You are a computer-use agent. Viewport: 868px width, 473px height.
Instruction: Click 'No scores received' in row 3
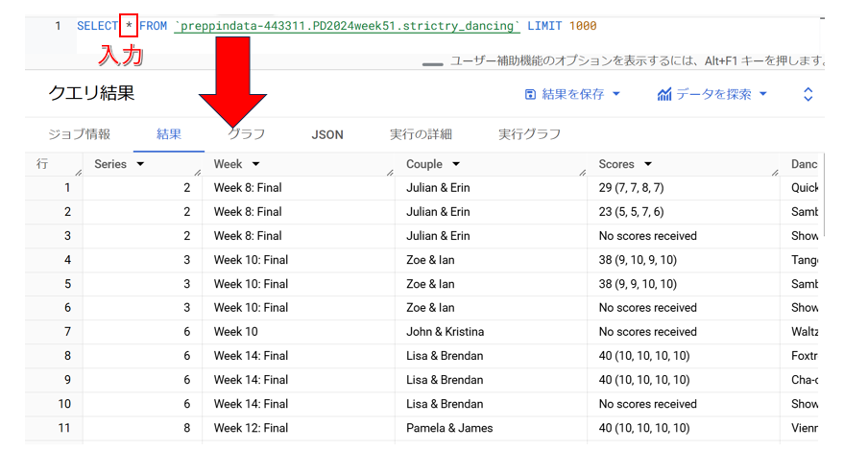(648, 236)
